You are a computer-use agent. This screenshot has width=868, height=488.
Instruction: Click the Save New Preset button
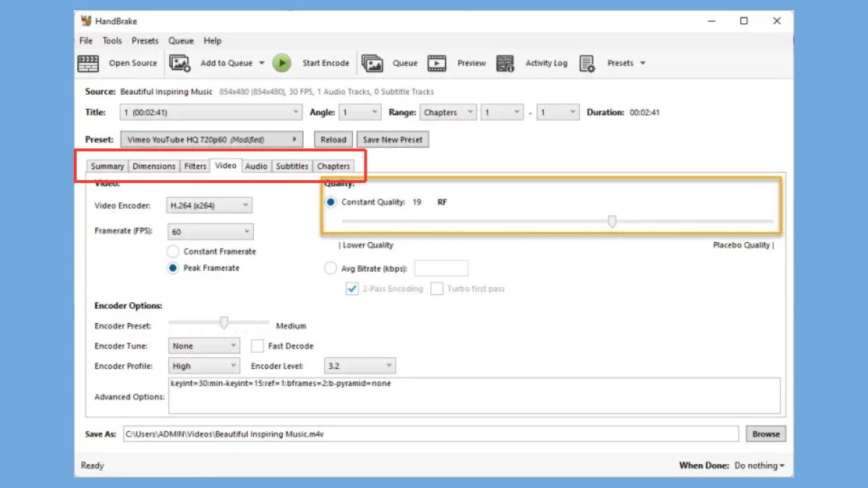point(393,140)
